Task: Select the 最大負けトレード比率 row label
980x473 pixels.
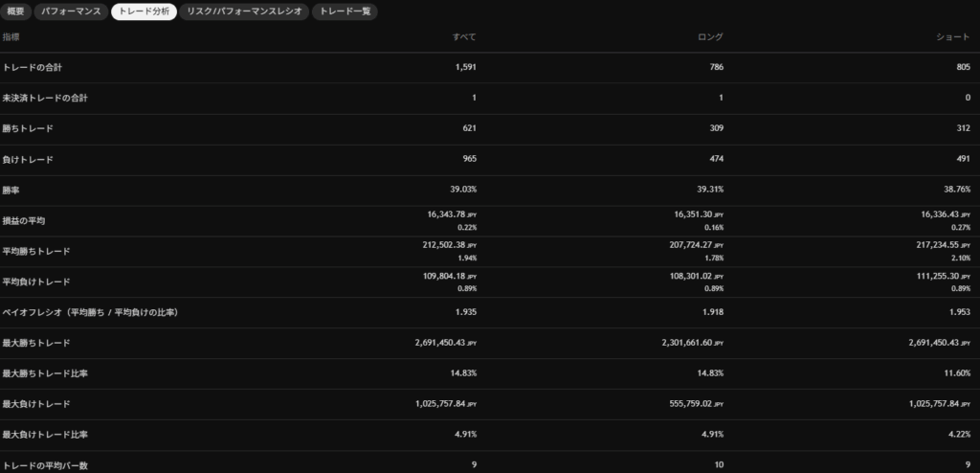Action: pyautogui.click(x=45, y=434)
